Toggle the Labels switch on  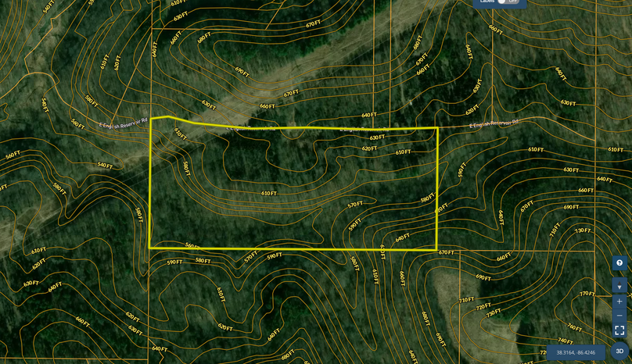508,2
